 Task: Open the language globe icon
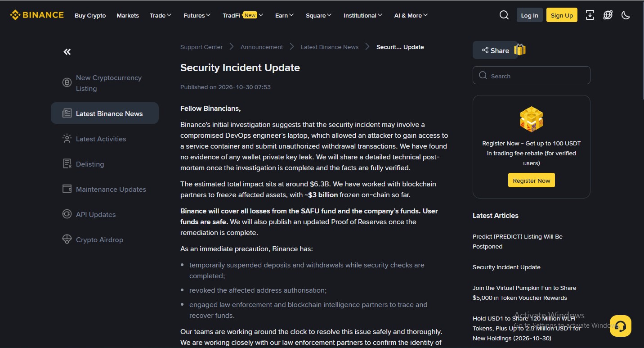pyautogui.click(x=608, y=15)
